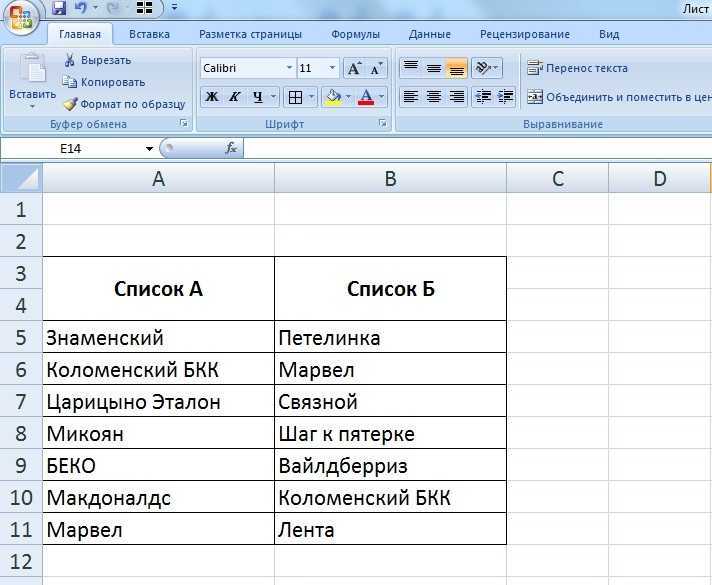Click the Select All corner triangle

[x=21, y=178]
